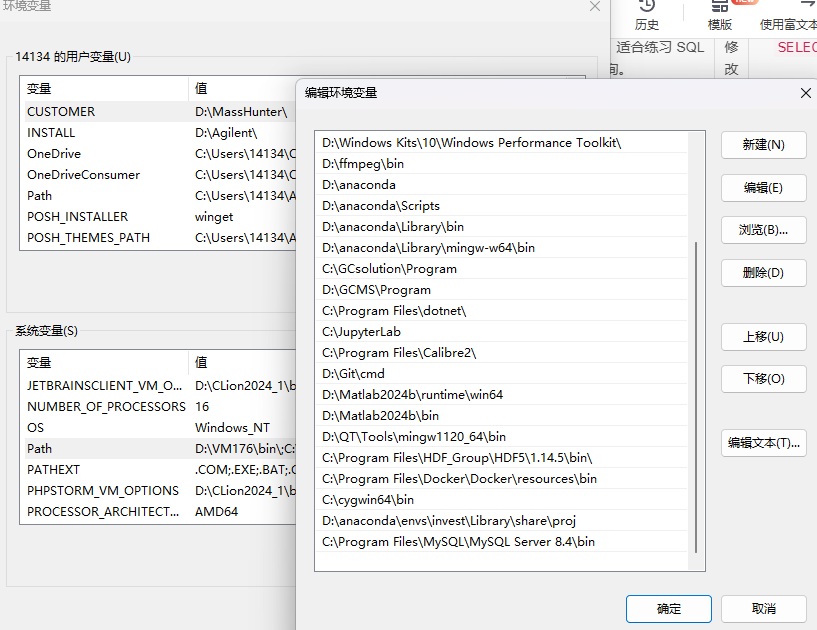Select the C:\cygwin64\bin entry
Viewport: 817px width, 630px height.
click(x=502, y=500)
